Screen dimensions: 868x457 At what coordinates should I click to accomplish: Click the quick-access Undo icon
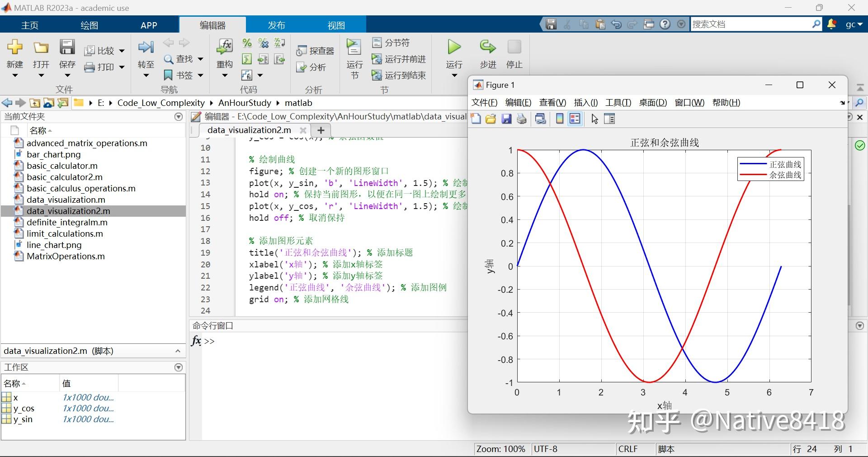tap(616, 24)
